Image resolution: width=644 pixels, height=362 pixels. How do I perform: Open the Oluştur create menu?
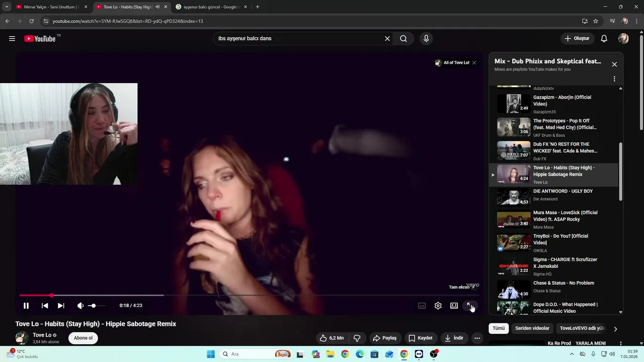(577, 38)
